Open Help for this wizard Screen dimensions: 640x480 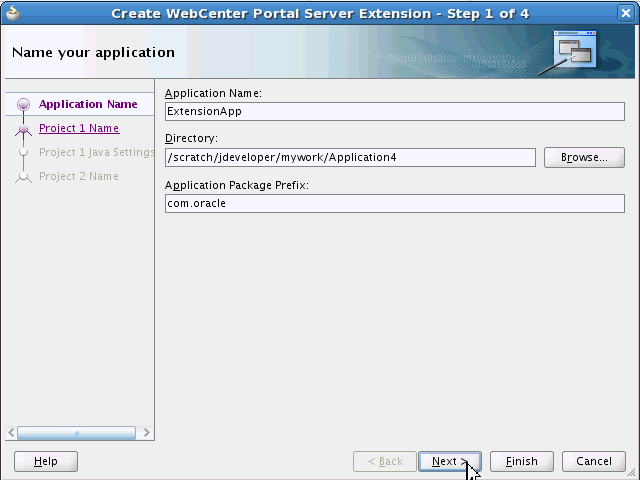(x=46, y=461)
